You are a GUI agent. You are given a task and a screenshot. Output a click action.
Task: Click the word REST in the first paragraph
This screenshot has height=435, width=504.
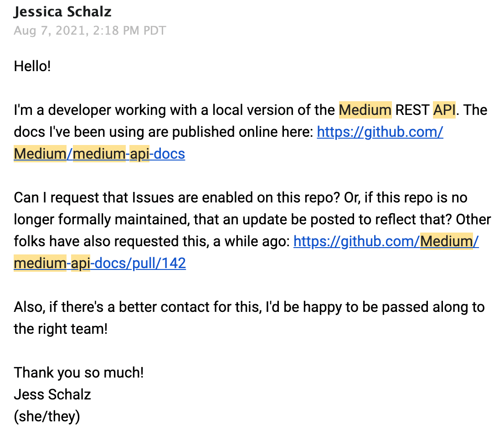click(x=412, y=110)
